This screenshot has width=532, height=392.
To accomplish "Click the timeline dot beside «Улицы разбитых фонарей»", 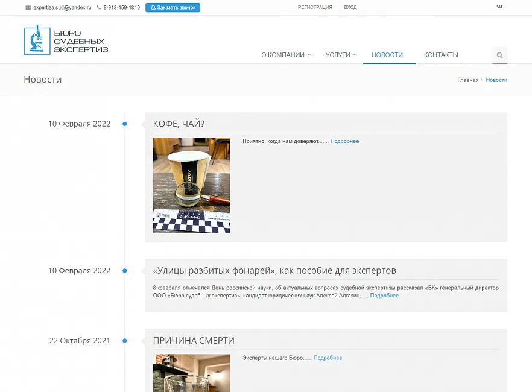I will coord(124,271).
